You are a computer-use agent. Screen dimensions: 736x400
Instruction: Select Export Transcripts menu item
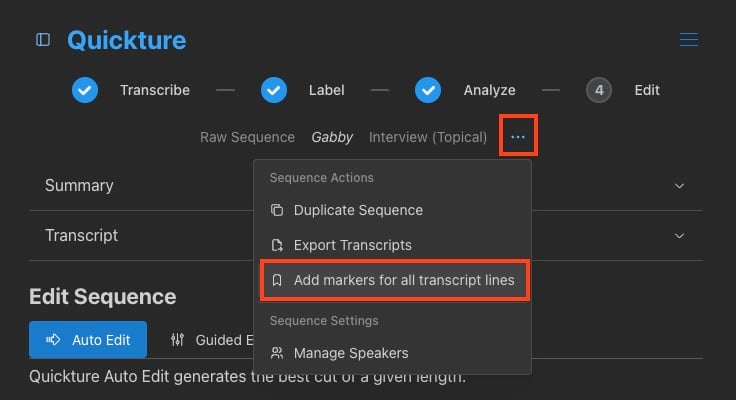click(x=352, y=245)
